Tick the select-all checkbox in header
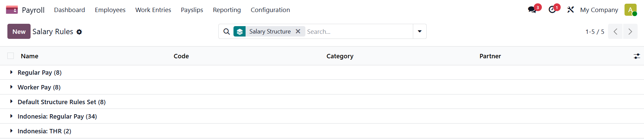644x139 pixels. (11, 56)
